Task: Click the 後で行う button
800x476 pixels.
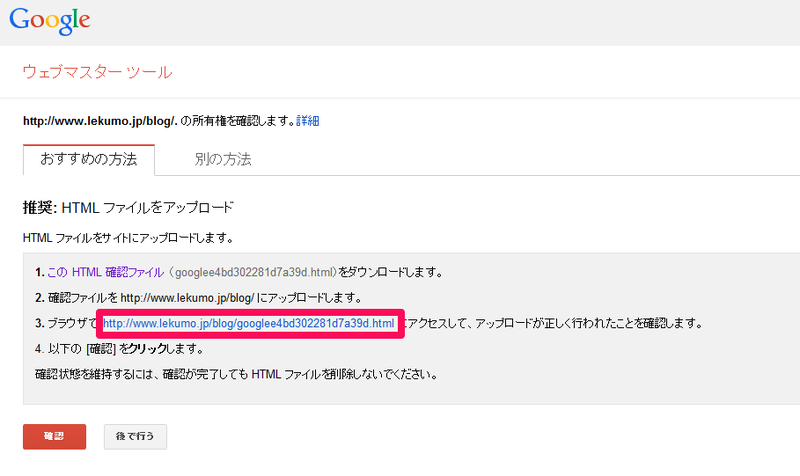Action: coord(135,437)
